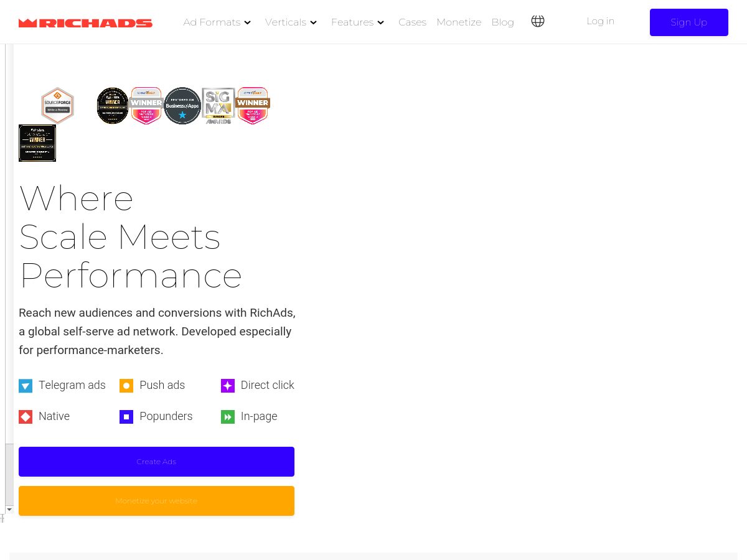Select the In-page format icon
Viewport: 747px width, 560px height.
228,417
